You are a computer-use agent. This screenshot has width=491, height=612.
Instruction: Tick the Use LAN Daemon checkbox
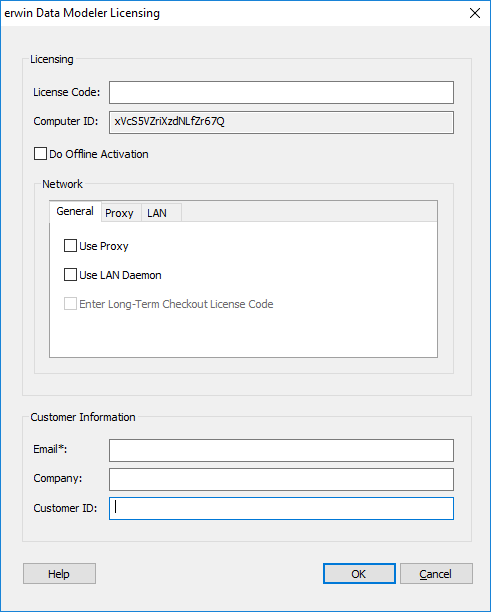(70, 275)
